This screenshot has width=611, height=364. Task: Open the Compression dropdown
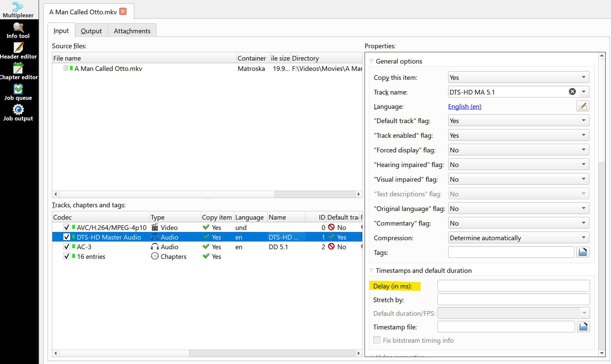pos(518,238)
